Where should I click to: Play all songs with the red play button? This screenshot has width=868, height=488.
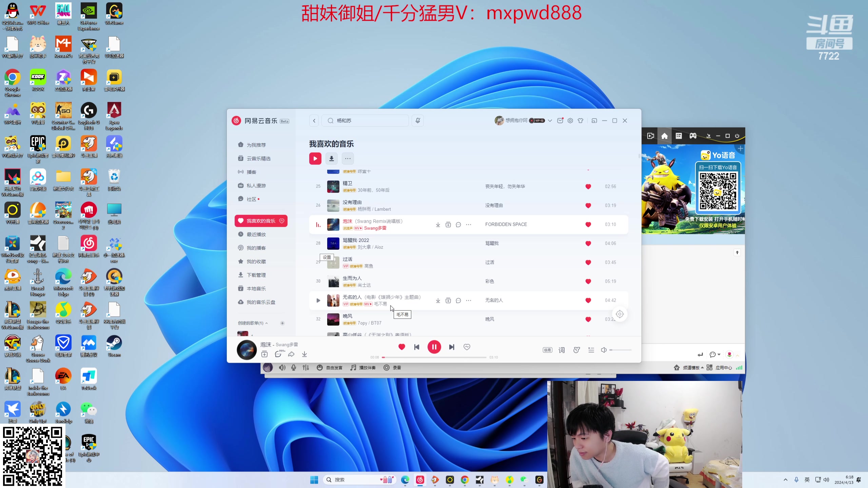pyautogui.click(x=315, y=158)
